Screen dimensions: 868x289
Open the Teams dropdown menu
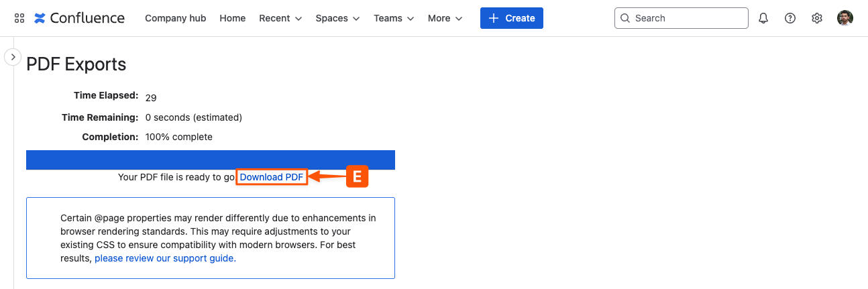tap(394, 18)
